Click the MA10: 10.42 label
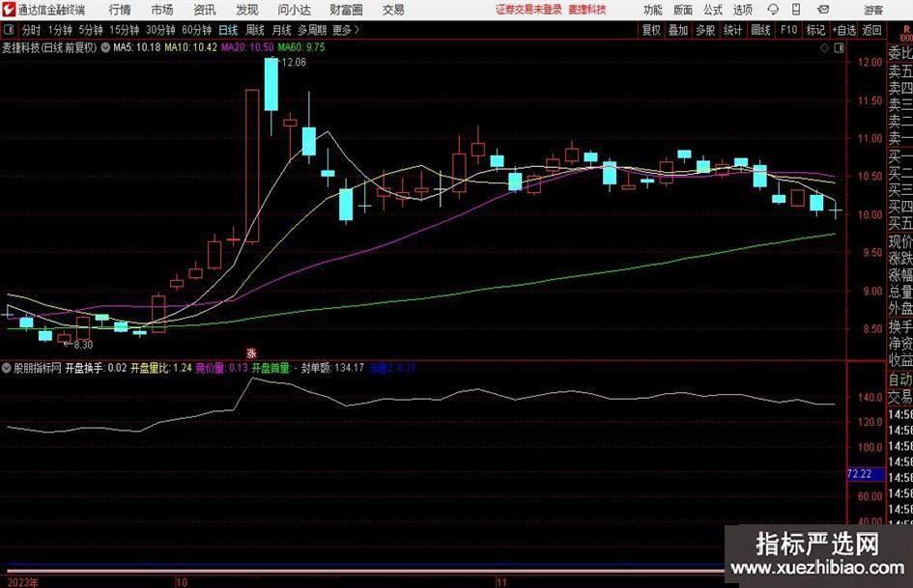 coord(190,47)
